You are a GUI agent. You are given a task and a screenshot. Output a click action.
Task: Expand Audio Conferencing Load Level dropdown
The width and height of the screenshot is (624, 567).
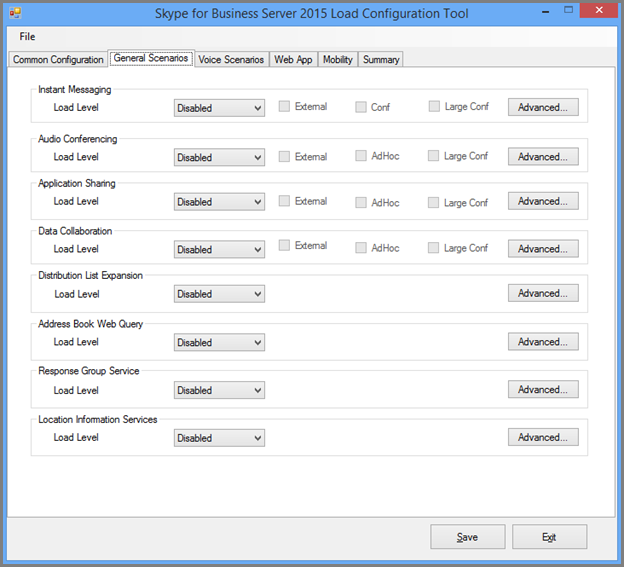point(219,157)
